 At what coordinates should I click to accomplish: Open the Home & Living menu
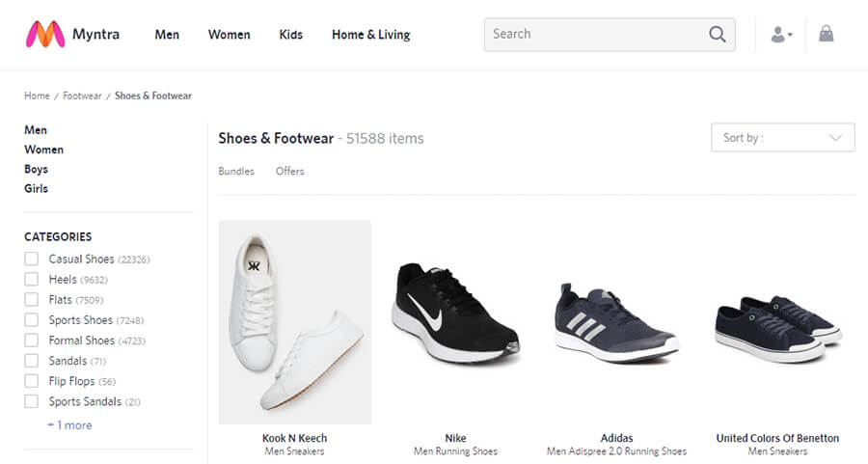pos(371,35)
